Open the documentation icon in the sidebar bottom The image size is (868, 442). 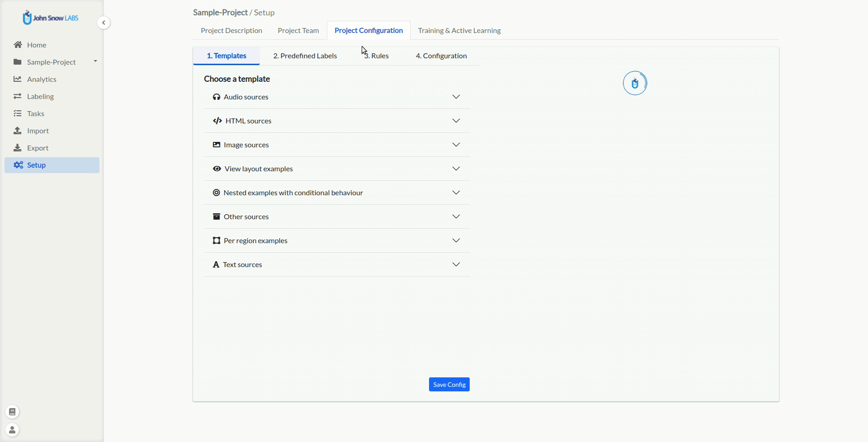(x=13, y=412)
